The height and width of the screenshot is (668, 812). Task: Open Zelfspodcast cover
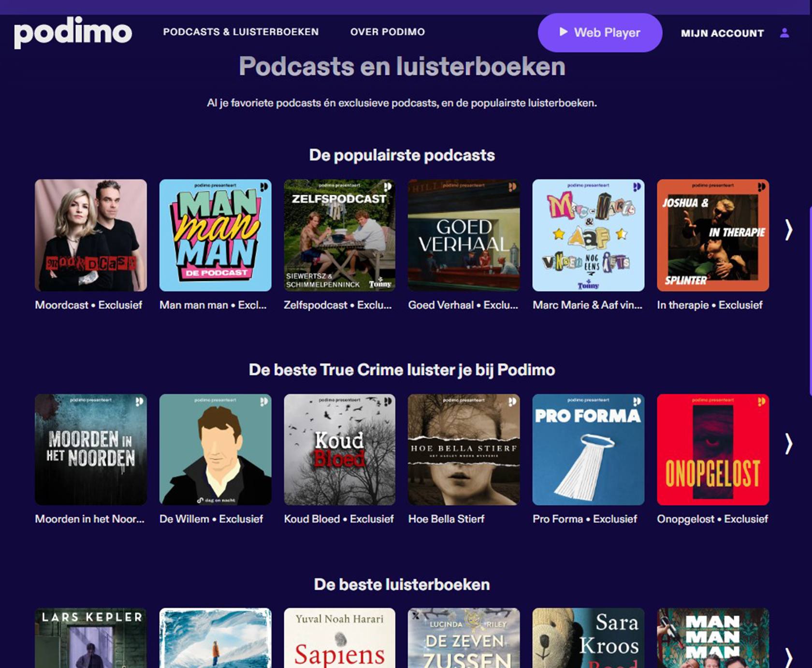340,235
